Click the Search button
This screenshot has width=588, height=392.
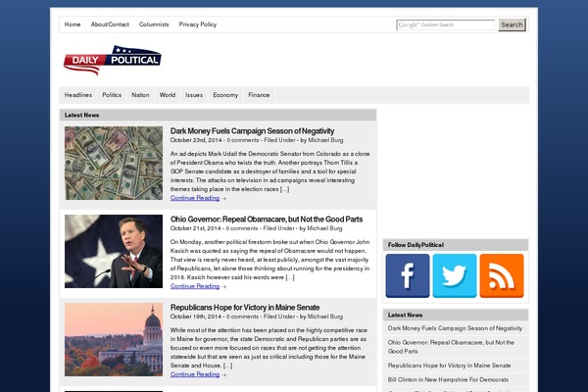(512, 24)
